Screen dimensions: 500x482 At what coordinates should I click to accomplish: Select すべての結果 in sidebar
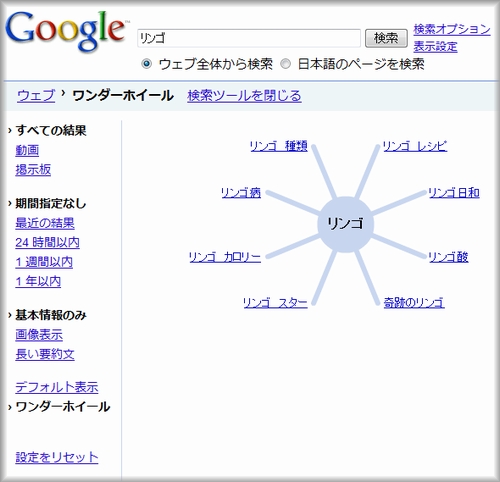(x=51, y=130)
